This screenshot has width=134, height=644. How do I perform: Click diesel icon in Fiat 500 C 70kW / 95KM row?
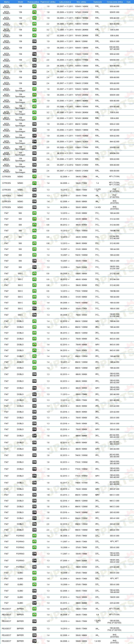coord(34,315)
